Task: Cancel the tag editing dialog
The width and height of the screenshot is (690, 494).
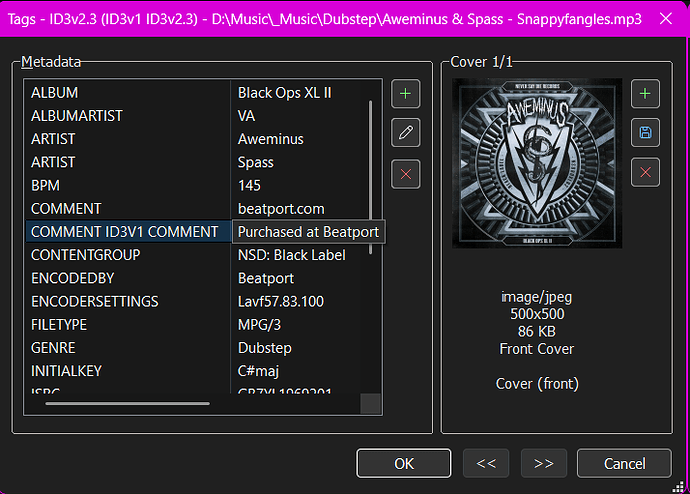Action: click(x=624, y=463)
